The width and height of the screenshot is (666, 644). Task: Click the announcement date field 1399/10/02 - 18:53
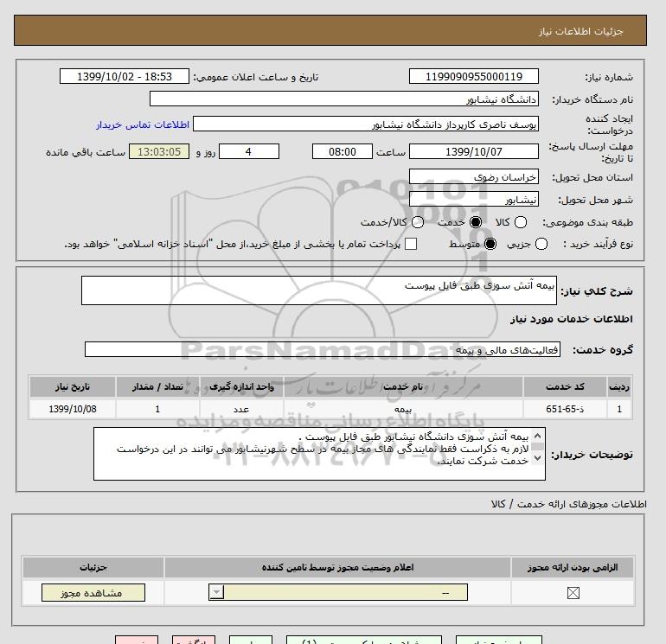pos(125,76)
